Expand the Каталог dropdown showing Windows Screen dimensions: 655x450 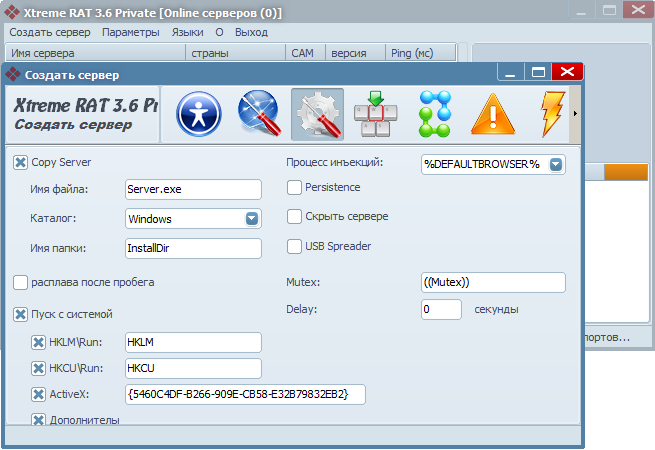point(252,219)
